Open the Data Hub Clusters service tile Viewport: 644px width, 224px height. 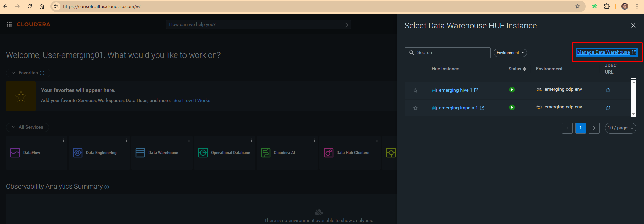[x=350, y=153]
